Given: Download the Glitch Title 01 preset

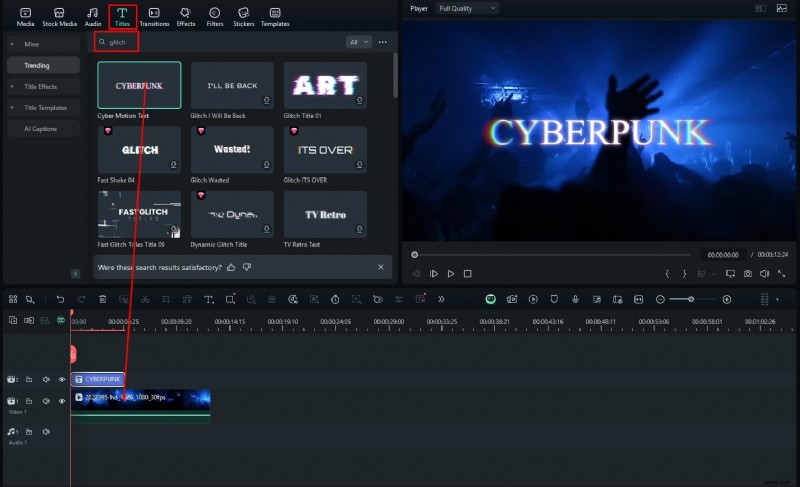Looking at the screenshot, I should coord(359,100).
